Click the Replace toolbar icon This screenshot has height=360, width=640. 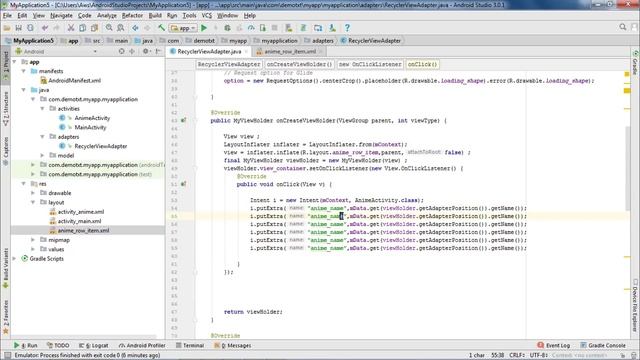[121, 28]
